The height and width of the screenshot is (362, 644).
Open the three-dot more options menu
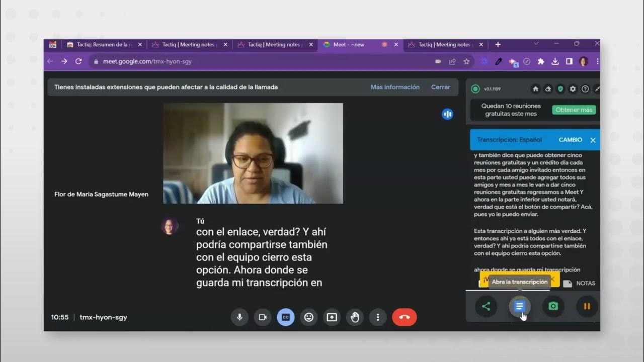pos(378,317)
